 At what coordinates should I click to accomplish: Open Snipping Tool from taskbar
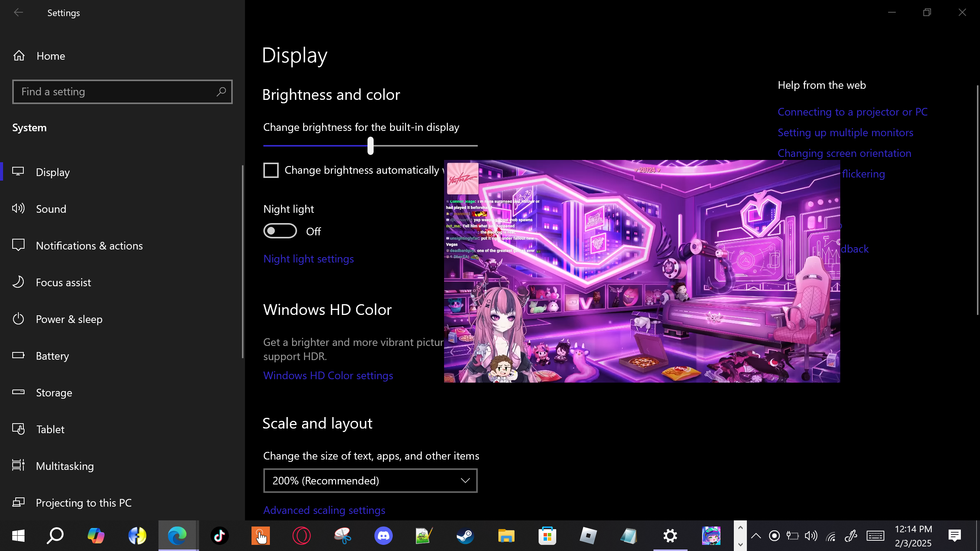(343, 536)
